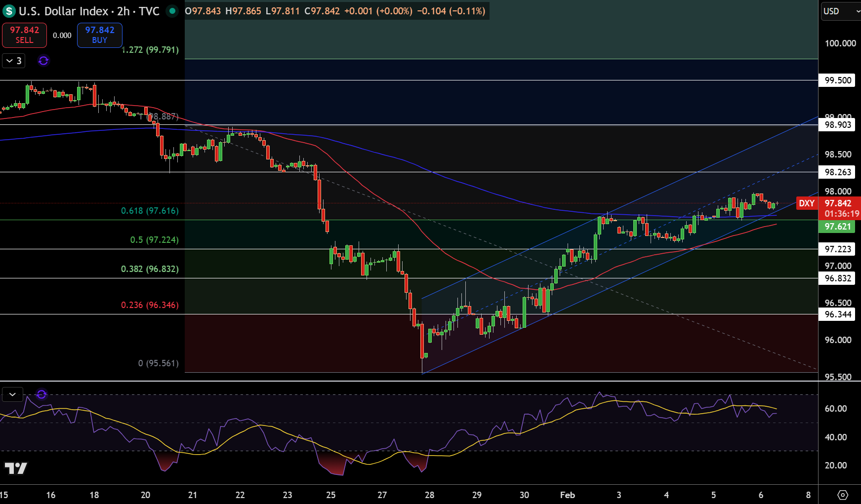Open chart settings gear icon
The height and width of the screenshot is (504, 861).
pyautogui.click(x=843, y=495)
